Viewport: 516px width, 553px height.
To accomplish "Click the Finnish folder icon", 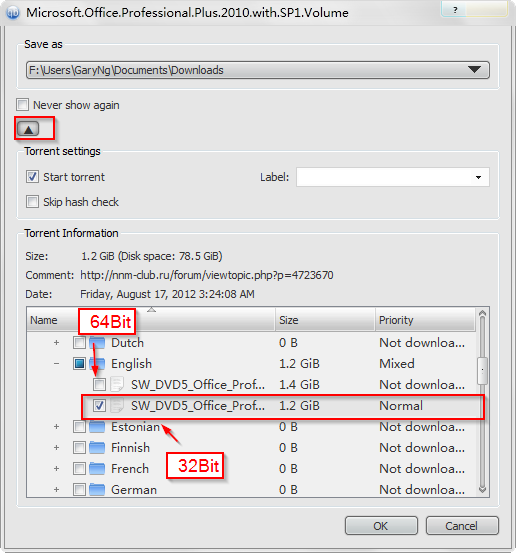I will coord(97,448).
